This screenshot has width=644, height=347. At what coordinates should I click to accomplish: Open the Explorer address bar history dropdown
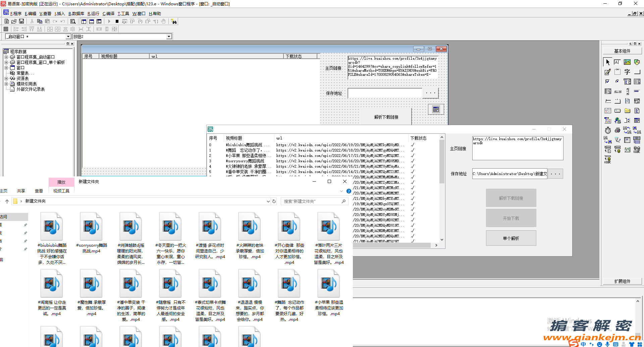click(x=268, y=201)
